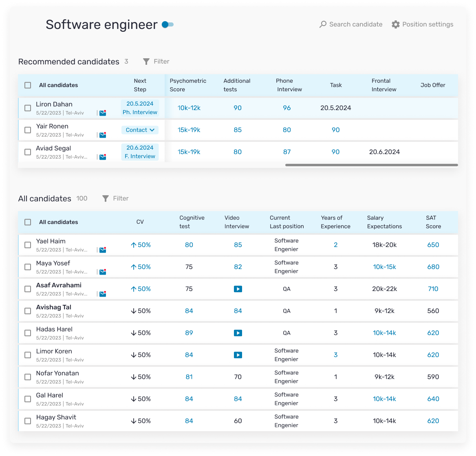Click the Search candidate magnifier icon
This screenshot has width=476, height=456.
point(323,24)
